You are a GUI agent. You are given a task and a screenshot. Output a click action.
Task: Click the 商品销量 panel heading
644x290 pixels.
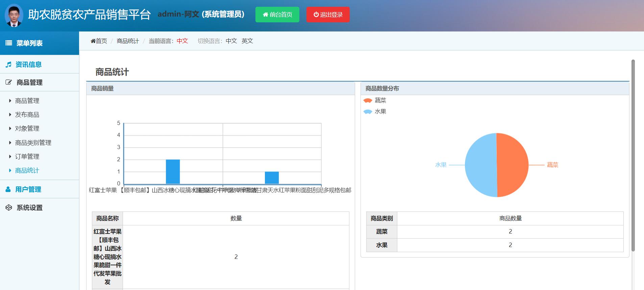[102, 88]
